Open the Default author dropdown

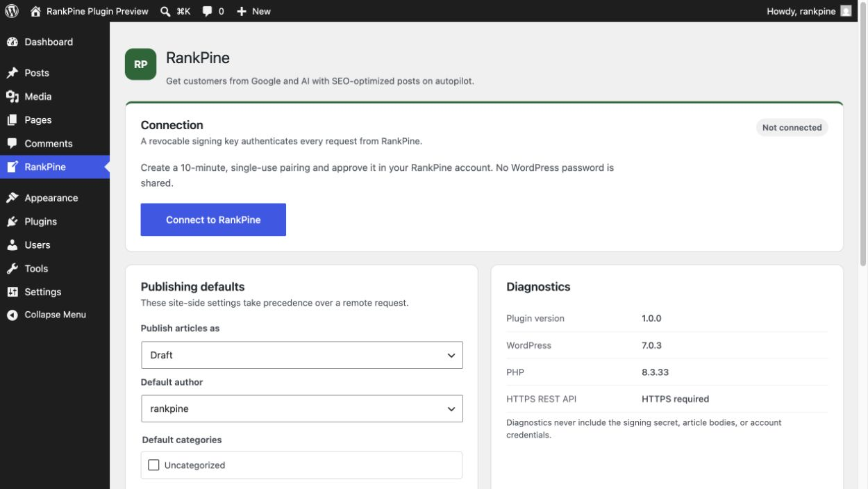click(x=301, y=409)
